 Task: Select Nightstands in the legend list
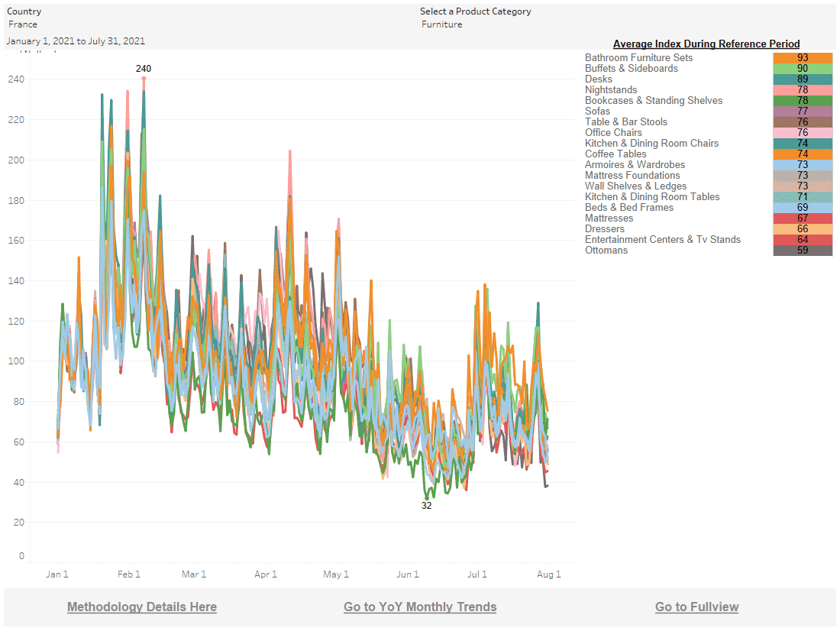(611, 90)
